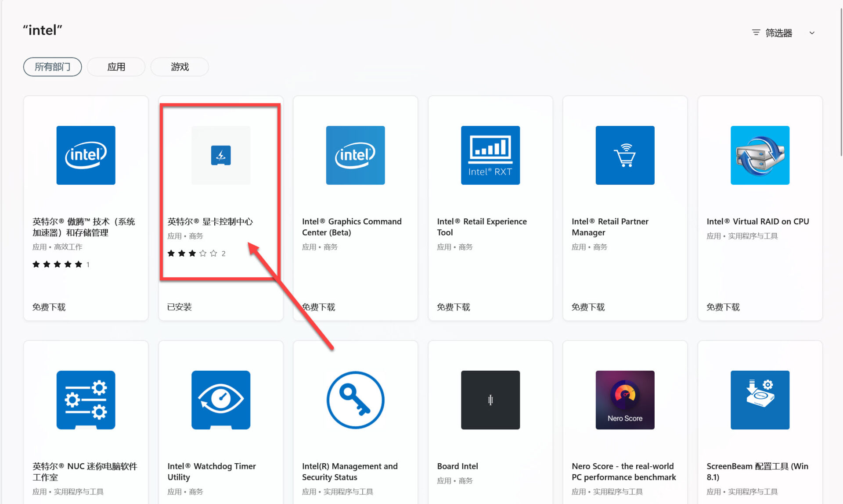Switch to the 游戏 tab
The height and width of the screenshot is (504, 843).
(180, 67)
